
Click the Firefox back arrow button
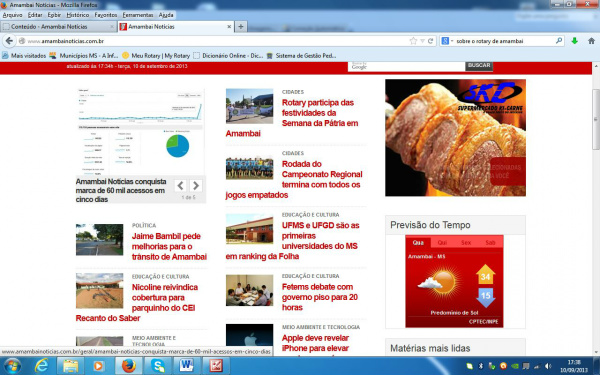(x=9, y=41)
